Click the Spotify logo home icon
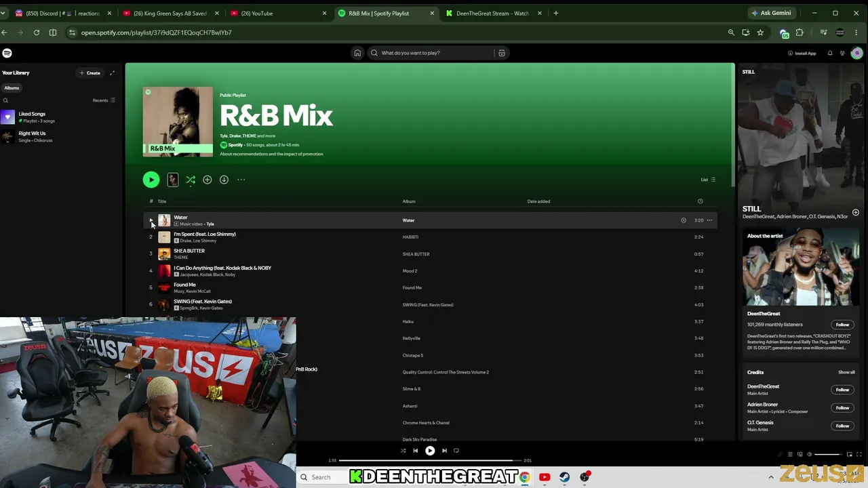This screenshot has width=868, height=488. coord(7,53)
